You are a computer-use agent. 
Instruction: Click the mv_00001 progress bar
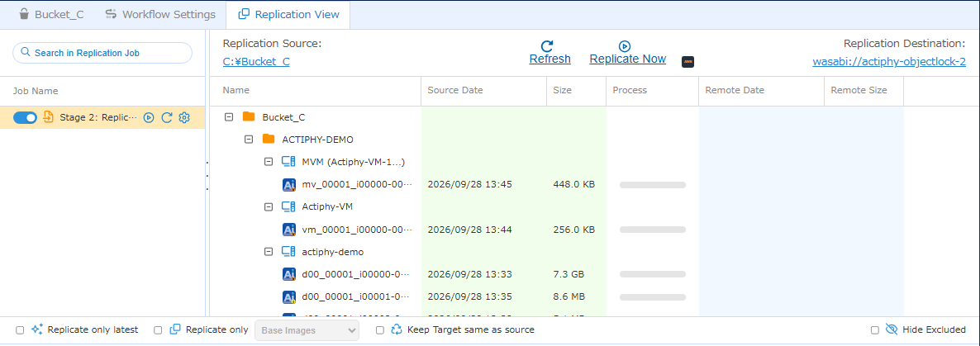[653, 185]
